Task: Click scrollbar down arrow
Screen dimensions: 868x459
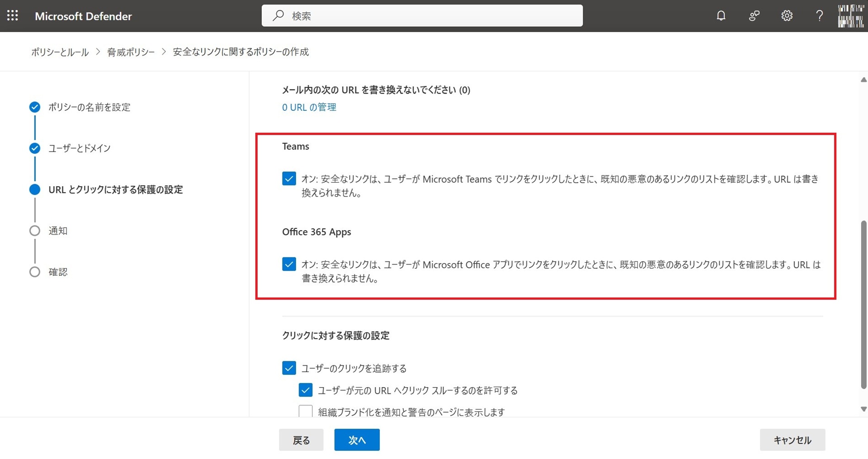Action: (x=863, y=409)
